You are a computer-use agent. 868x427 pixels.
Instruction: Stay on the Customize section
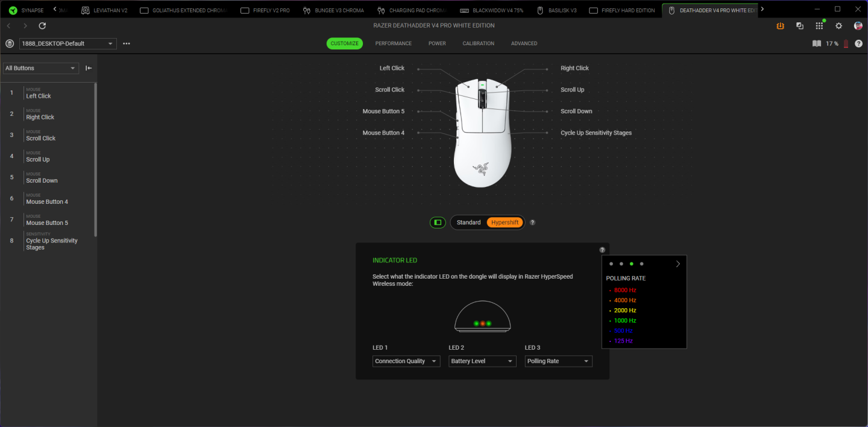345,43
